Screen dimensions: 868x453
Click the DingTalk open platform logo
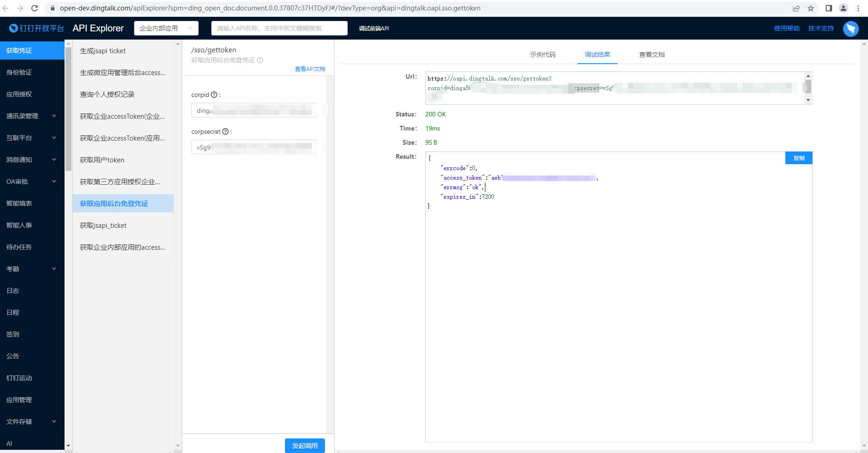36,28
